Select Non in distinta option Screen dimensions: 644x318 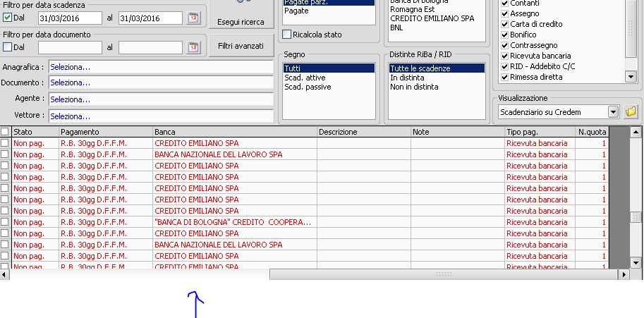437,87
